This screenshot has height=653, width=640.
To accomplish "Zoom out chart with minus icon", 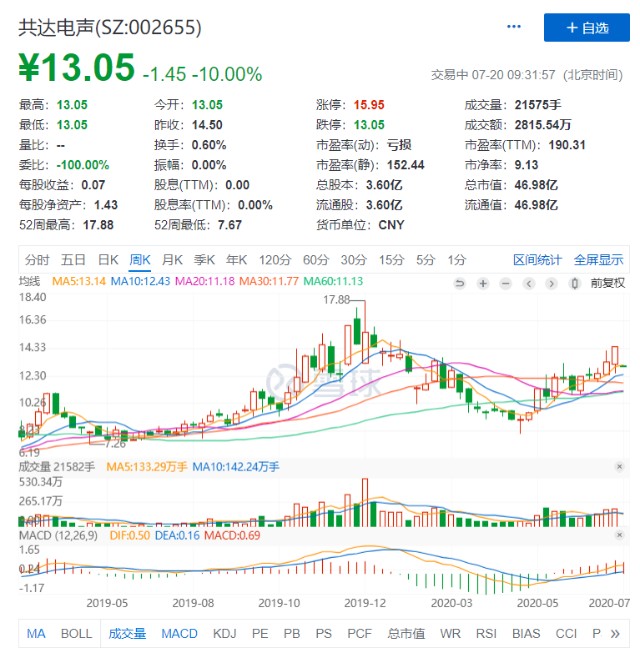I will 506,283.
